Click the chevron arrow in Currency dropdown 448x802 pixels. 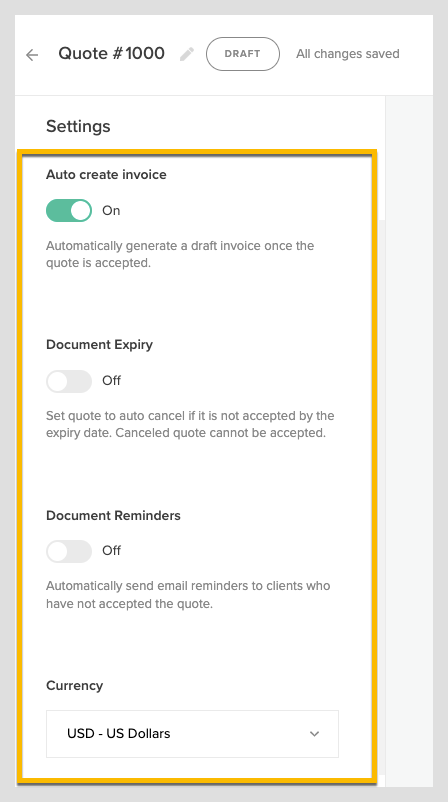[x=315, y=733]
